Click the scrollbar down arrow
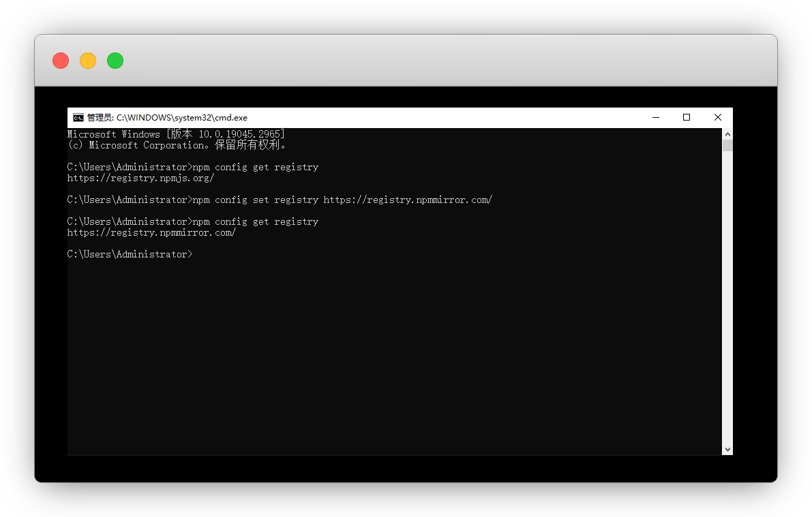The width and height of the screenshot is (812, 517). [727, 449]
